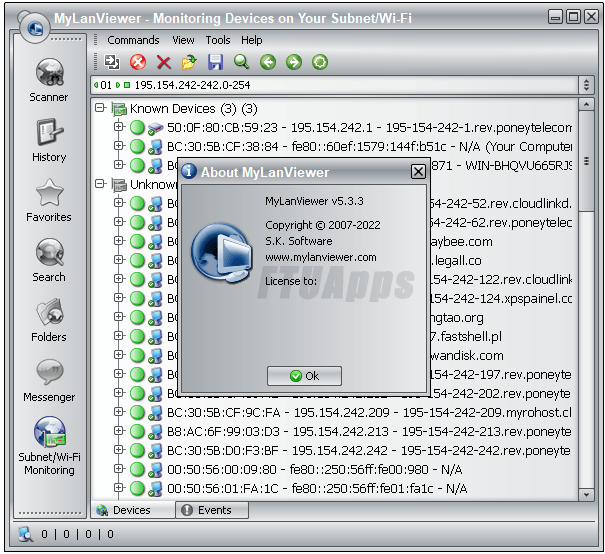Viewport: 605px width, 554px height.
Task: Click 'S.K. Software' text in dialog
Action: (x=299, y=241)
